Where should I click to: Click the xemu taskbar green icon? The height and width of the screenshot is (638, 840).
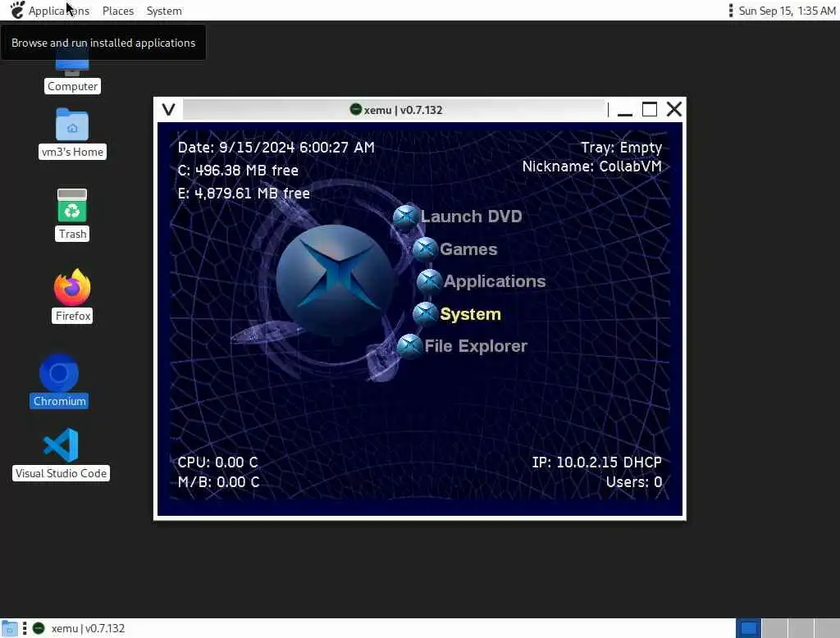coord(39,628)
